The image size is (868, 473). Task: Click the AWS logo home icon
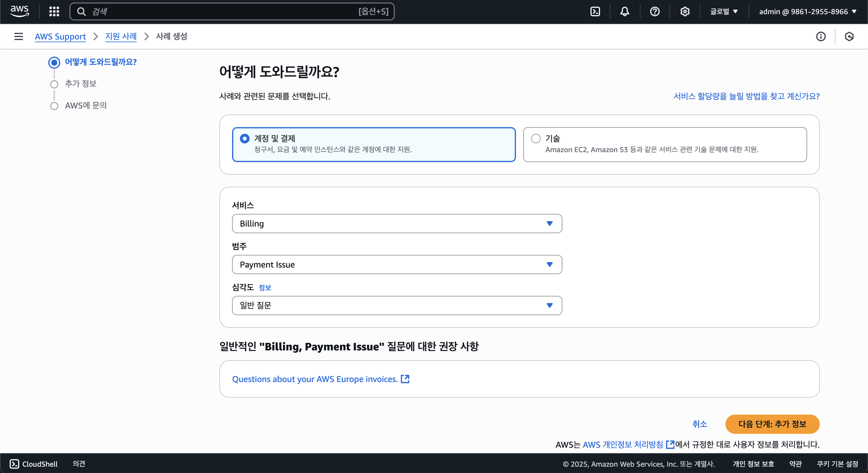click(20, 11)
